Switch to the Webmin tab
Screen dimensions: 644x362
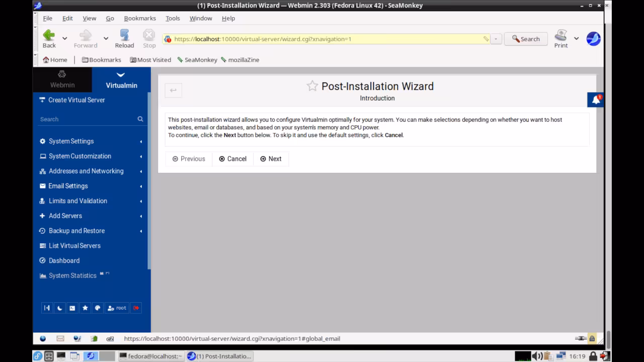62,80
